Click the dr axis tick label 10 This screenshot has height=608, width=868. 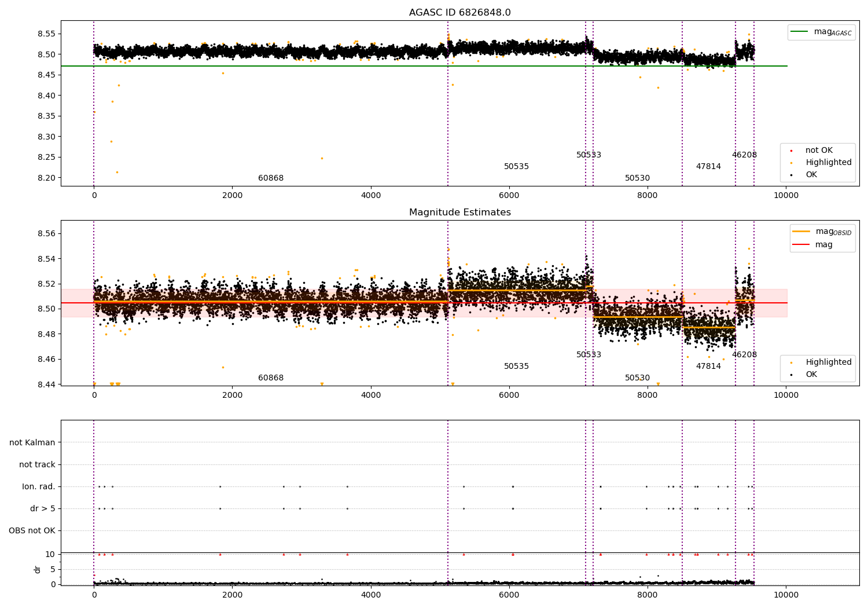(50, 554)
